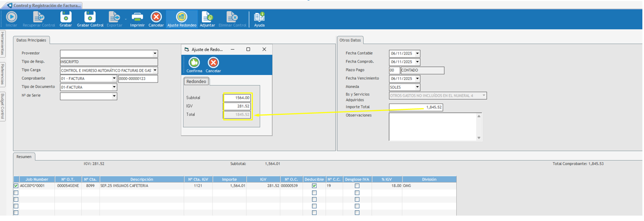
Task: Click the Adjuntar attachment icon
Action: (207, 18)
